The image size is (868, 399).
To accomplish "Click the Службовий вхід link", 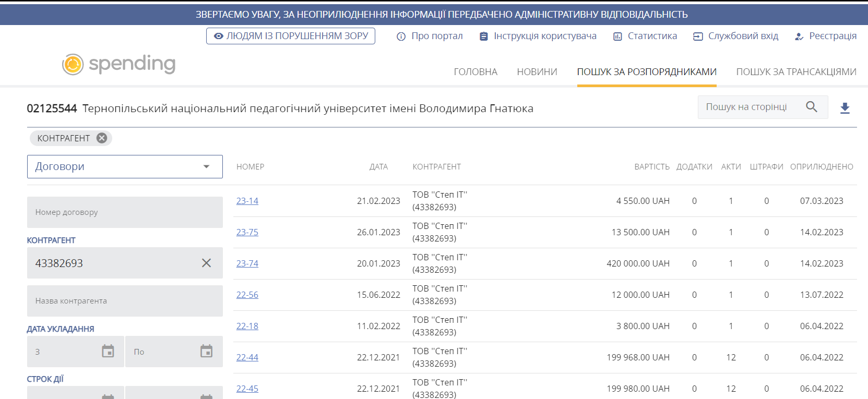I will (x=736, y=36).
